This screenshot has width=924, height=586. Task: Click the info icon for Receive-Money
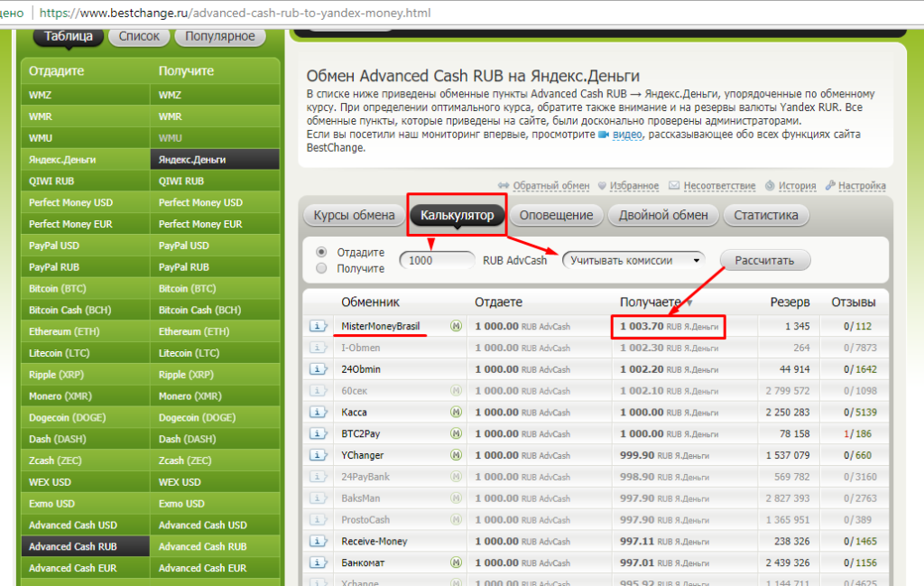pos(318,542)
